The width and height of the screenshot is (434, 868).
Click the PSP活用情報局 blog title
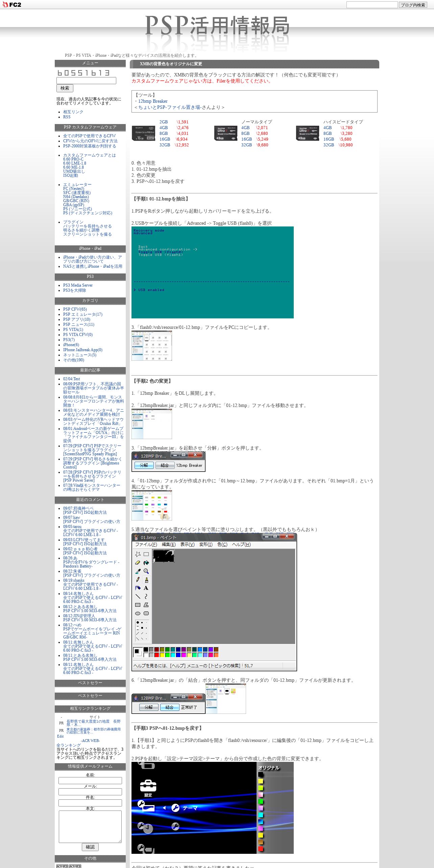click(x=217, y=26)
